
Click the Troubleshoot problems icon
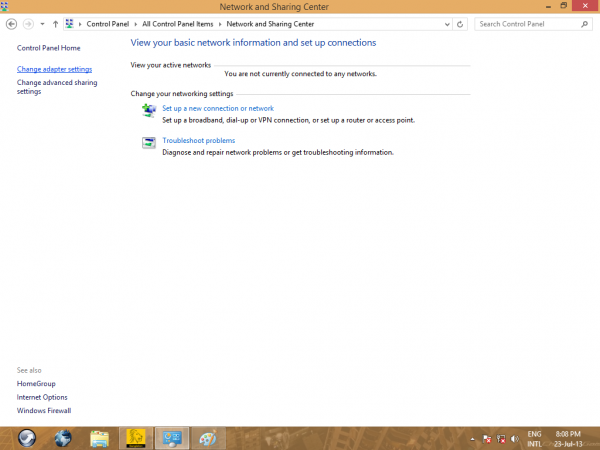click(149, 143)
